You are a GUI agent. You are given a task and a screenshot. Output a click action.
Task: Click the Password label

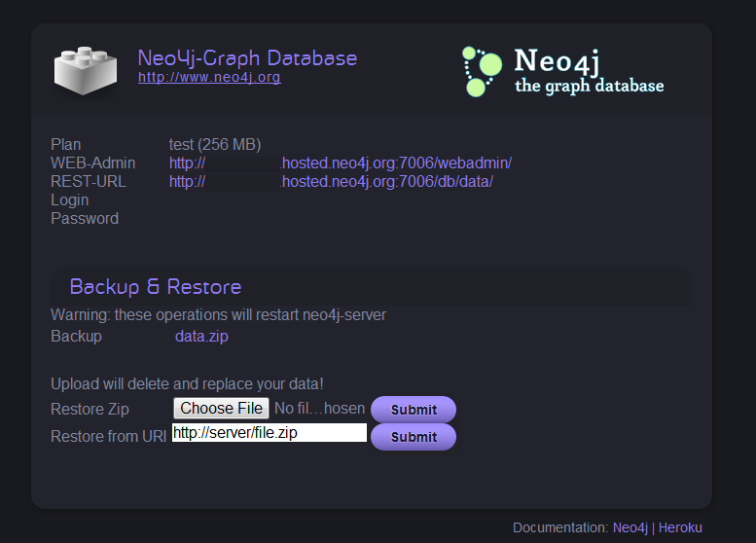[x=85, y=218]
